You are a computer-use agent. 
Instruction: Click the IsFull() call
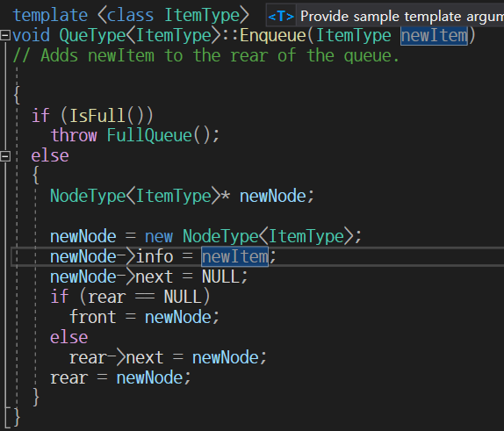click(107, 116)
